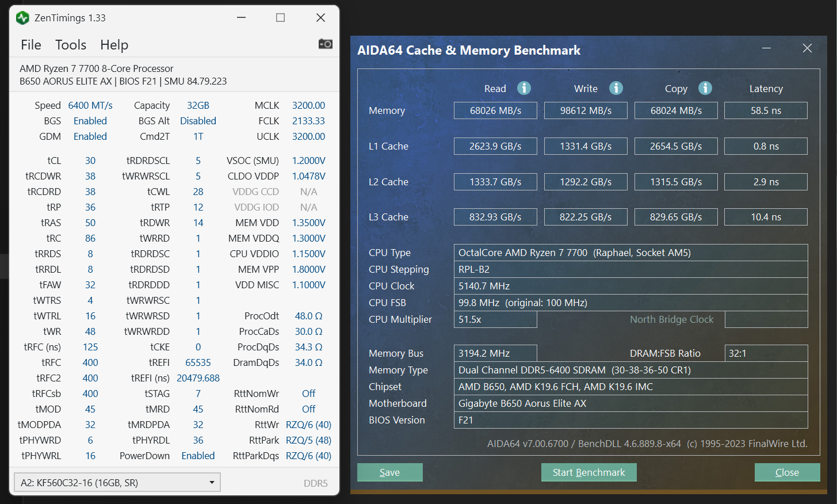Click the DRAM:FSB Ratio value 32:1
This screenshot has width=837, height=504.
[x=766, y=353]
